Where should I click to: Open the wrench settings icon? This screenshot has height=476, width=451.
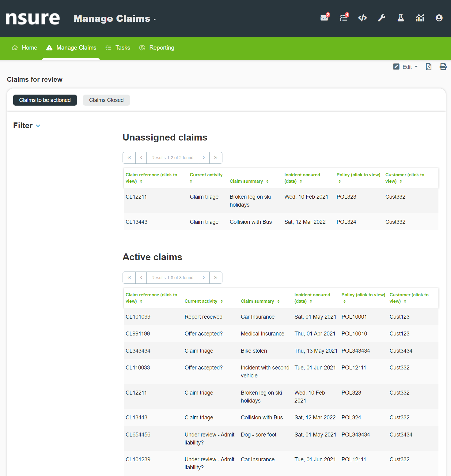point(381,18)
